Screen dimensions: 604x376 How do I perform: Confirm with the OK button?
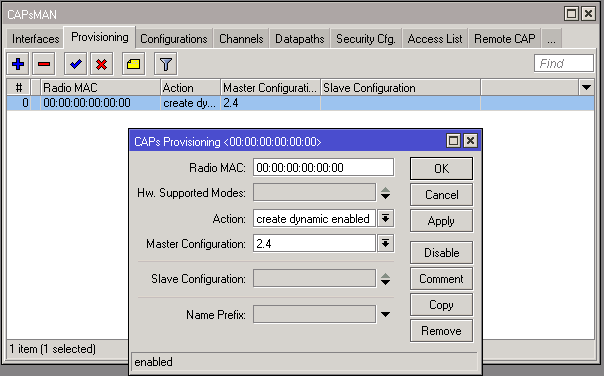click(x=441, y=168)
